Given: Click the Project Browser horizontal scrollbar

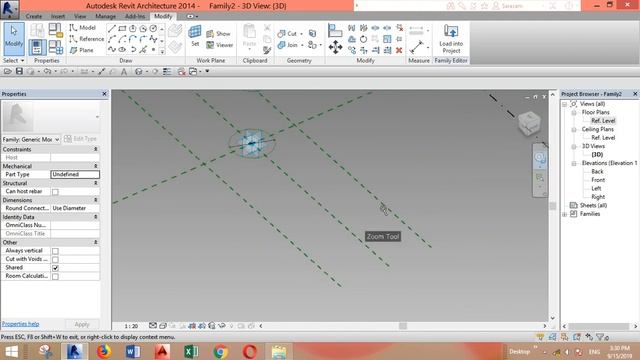Looking at the screenshot, I should (599, 327).
